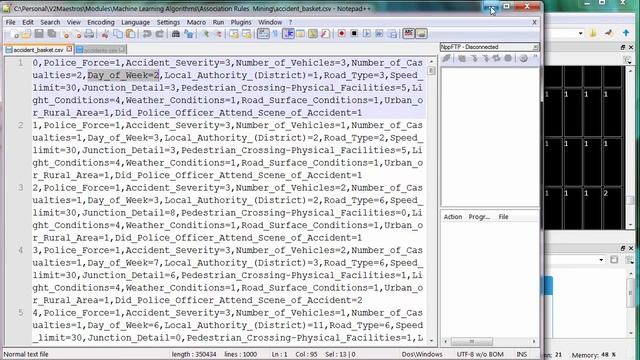Image resolution: width=640 pixels, height=360 pixels.
Task: Click NppFTP horizontal scrollbar right arrow
Action: pos(534,341)
